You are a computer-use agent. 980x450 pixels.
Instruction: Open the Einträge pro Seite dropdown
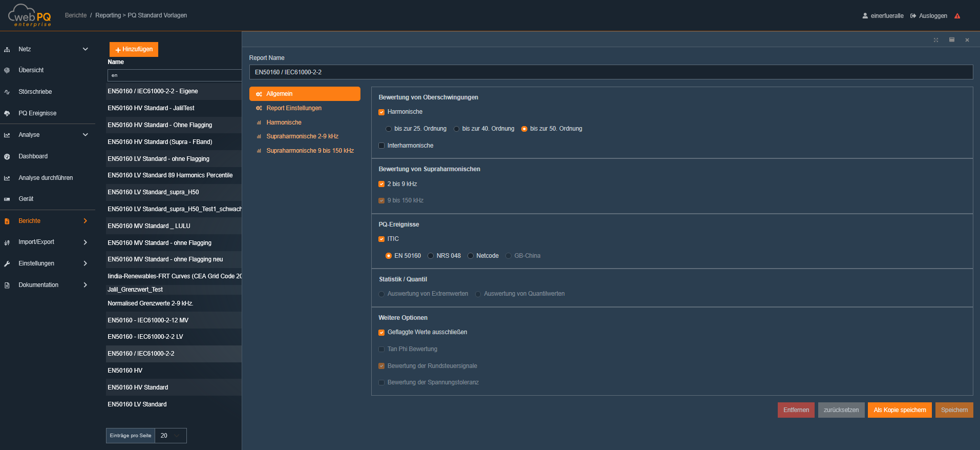click(171, 436)
